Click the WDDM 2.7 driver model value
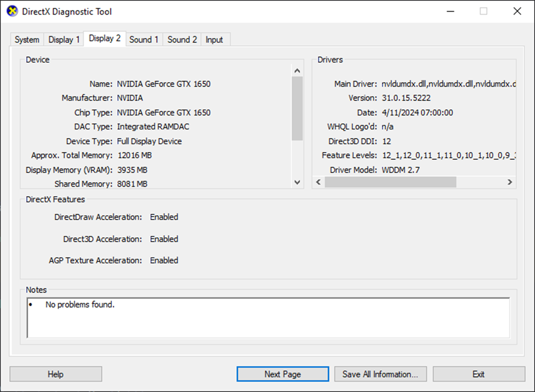Viewport: 535px width, 392px height. (401, 170)
